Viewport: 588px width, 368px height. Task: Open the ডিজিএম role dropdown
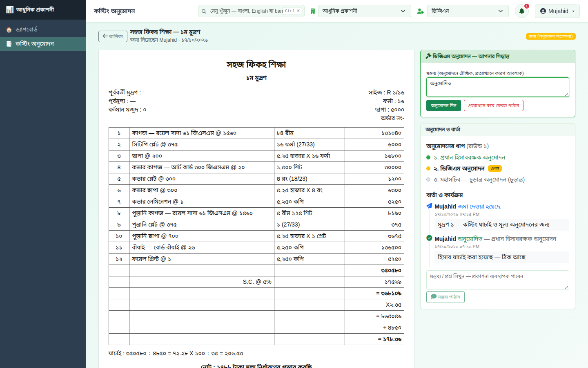pos(468,11)
